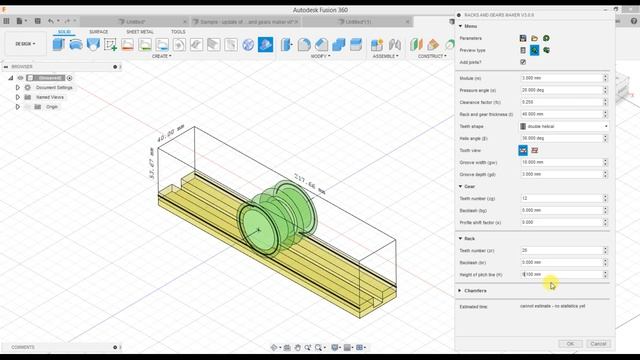Open the MODIFY menu dropdown
Image resolution: width=640 pixels, height=360 pixels.
click(x=320, y=56)
